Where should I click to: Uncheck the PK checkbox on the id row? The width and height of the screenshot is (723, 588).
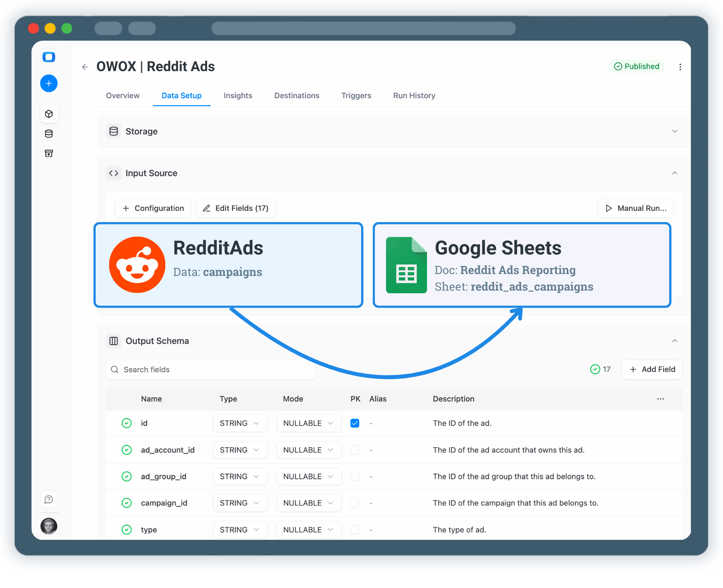354,423
